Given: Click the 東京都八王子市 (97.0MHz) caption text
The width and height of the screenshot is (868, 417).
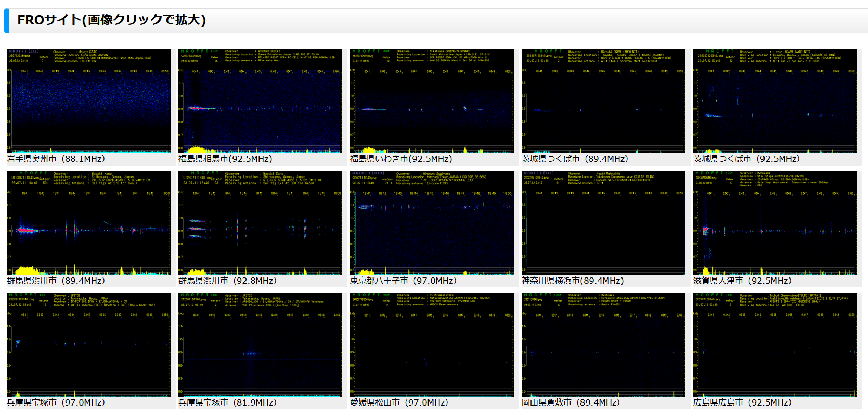Looking at the screenshot, I should tap(403, 281).
